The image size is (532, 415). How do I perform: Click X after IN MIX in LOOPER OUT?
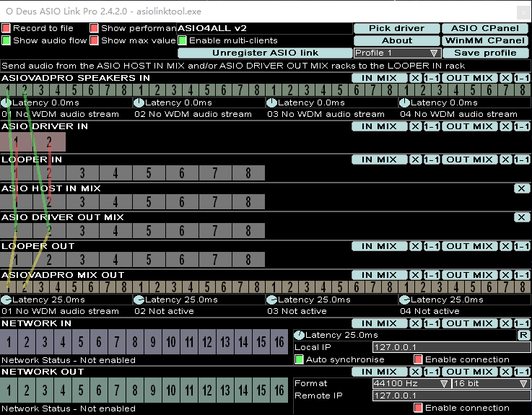point(415,246)
